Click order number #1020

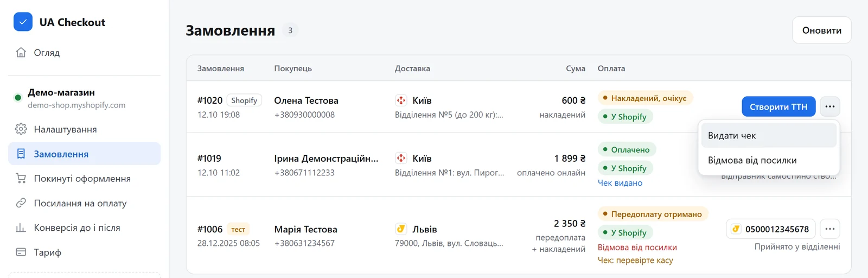210,100
